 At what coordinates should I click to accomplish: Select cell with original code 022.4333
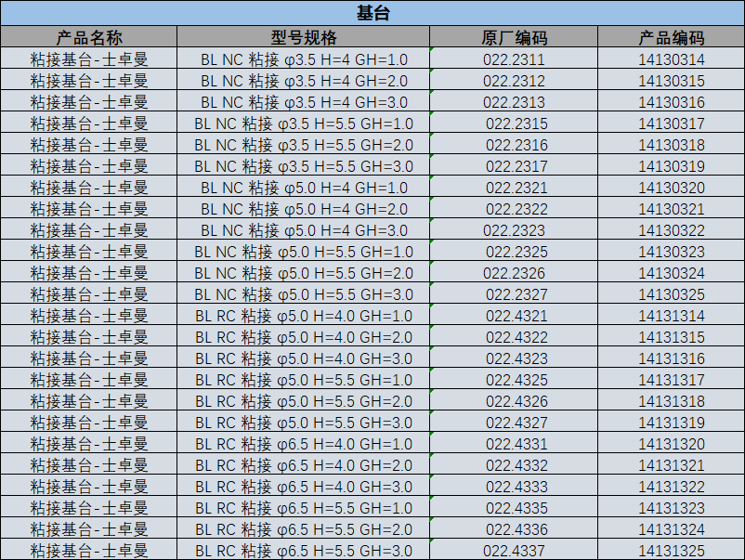[x=514, y=486]
